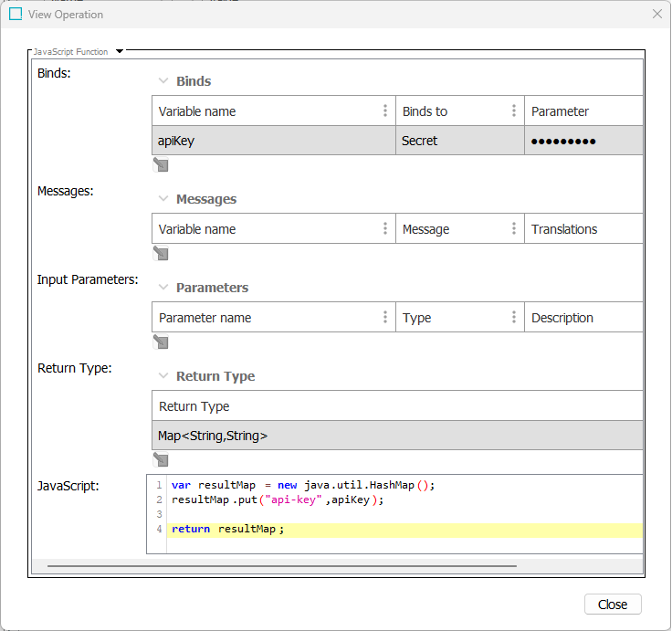This screenshot has height=631, width=672.
Task: Collapse the Binds section
Action: pyautogui.click(x=163, y=81)
